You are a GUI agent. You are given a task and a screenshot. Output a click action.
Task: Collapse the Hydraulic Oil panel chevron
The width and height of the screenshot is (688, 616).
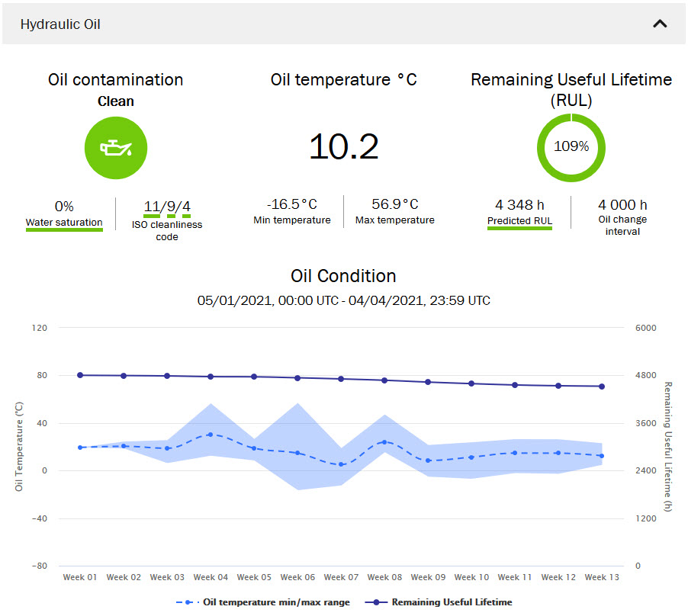[x=660, y=24]
